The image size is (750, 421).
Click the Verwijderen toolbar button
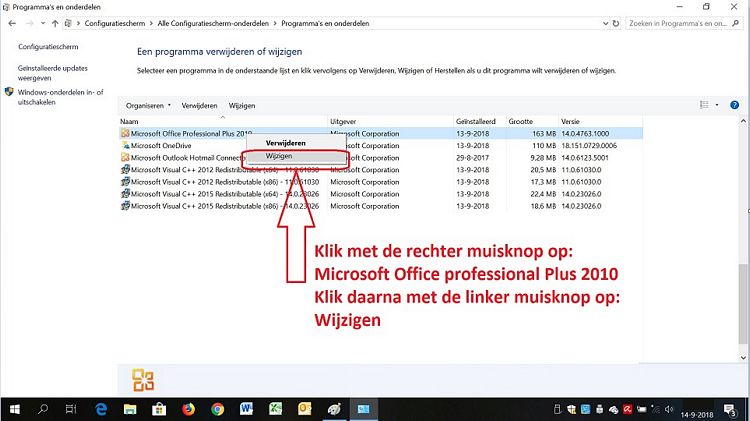[199, 106]
